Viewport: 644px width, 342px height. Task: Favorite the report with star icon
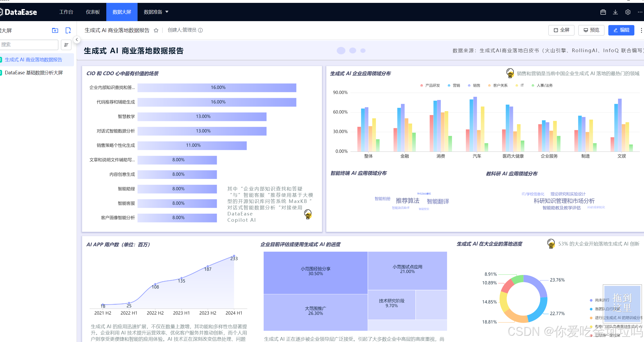156,30
